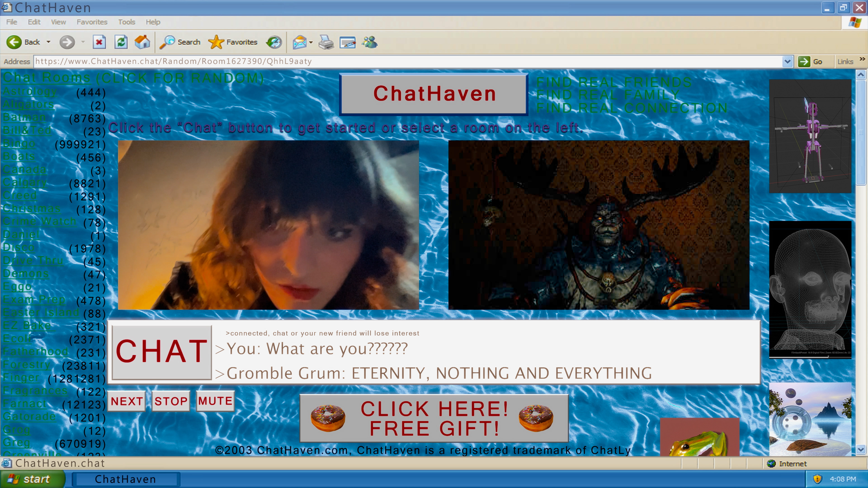This screenshot has height=488, width=868.
Task: Open the Favorites menu
Action: click(x=92, y=22)
